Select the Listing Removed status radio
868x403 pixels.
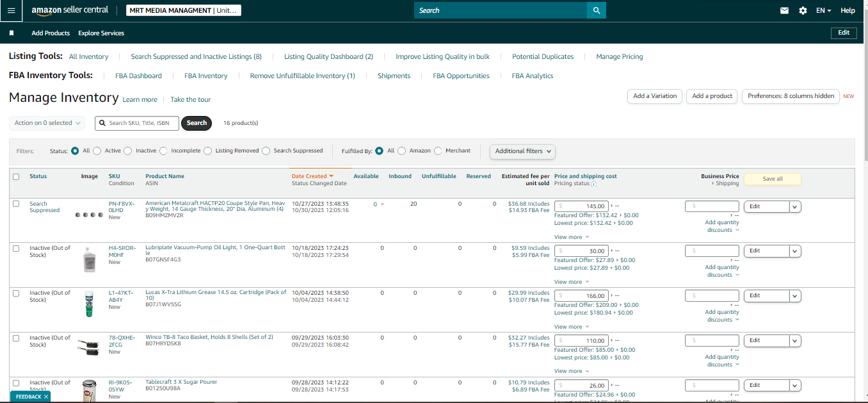click(208, 151)
